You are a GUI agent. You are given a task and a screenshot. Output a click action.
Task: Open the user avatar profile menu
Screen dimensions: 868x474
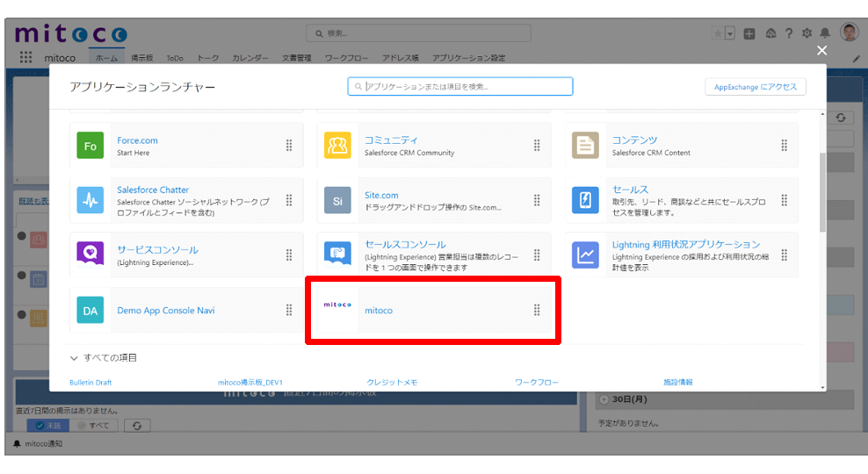(x=850, y=32)
